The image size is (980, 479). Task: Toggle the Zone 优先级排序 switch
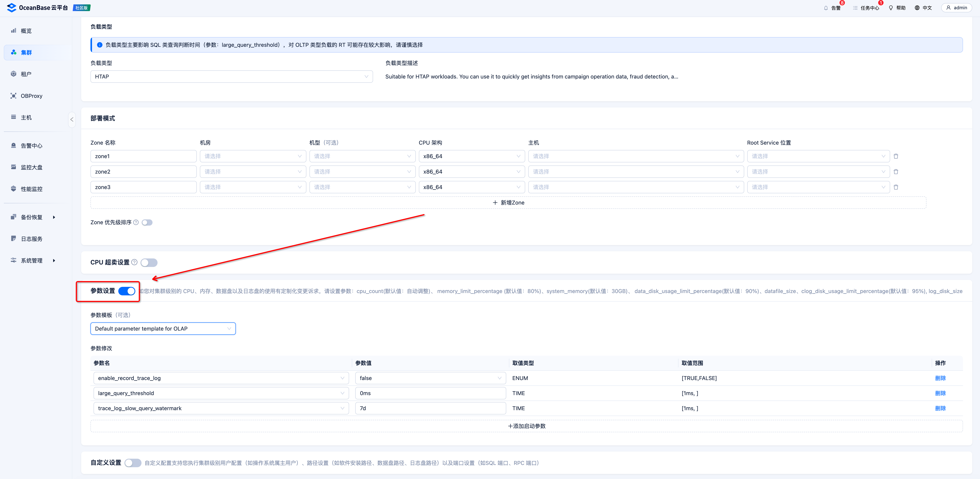(x=147, y=222)
